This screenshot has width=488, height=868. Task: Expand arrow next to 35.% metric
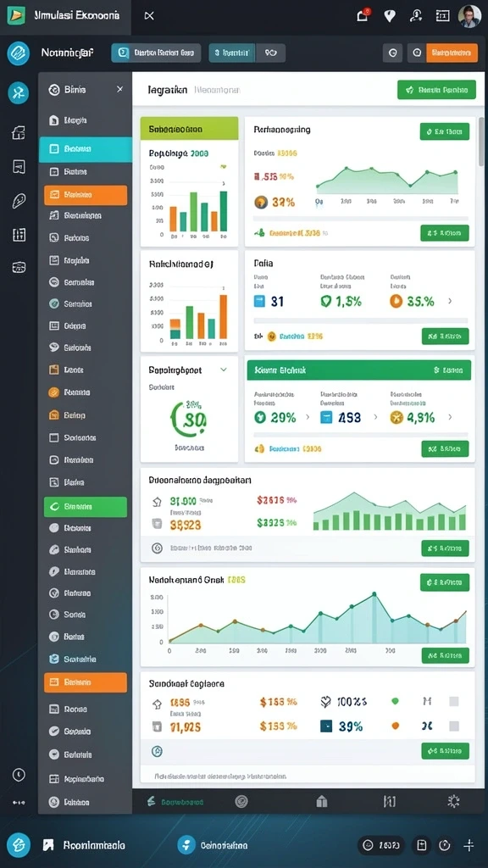point(450,301)
